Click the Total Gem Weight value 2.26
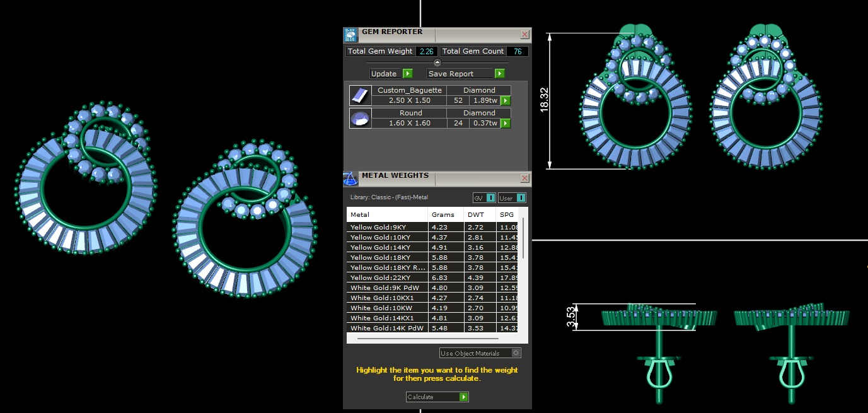This screenshot has height=413, width=868. click(x=427, y=51)
